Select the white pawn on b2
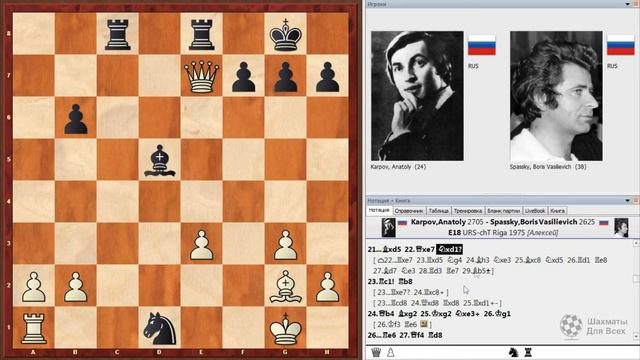 coord(76,287)
